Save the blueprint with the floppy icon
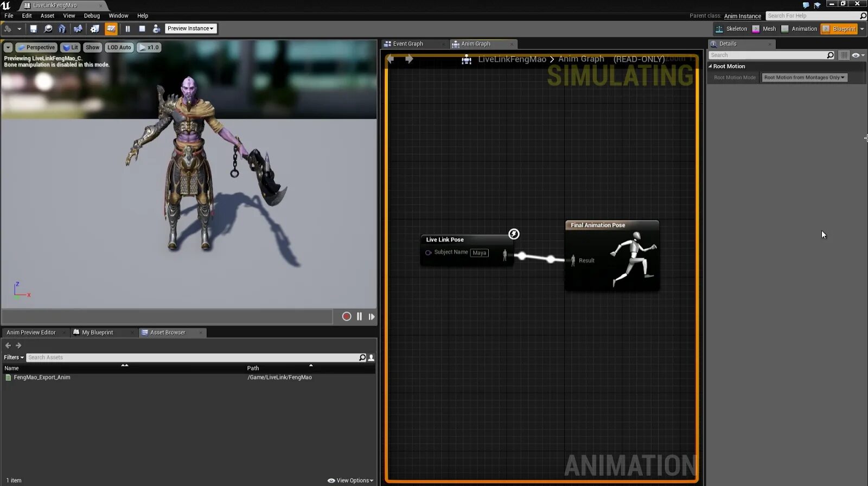This screenshot has height=486, width=868. click(33, 29)
